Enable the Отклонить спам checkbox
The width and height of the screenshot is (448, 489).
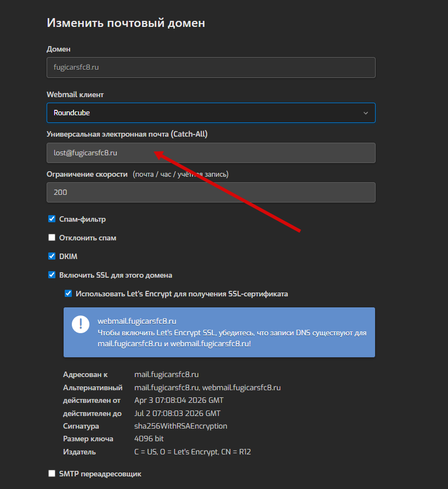click(x=52, y=238)
